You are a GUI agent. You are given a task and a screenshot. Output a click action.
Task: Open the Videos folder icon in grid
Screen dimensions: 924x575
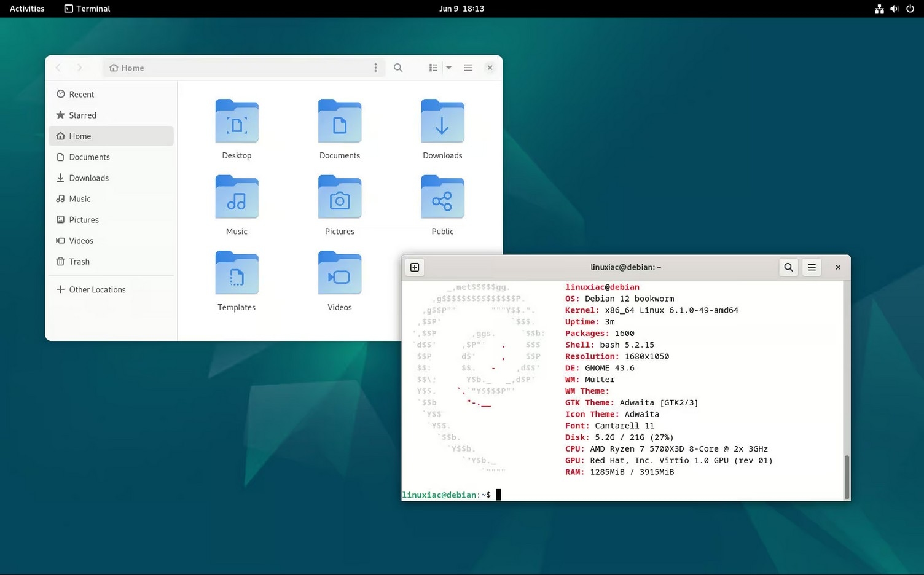point(340,273)
